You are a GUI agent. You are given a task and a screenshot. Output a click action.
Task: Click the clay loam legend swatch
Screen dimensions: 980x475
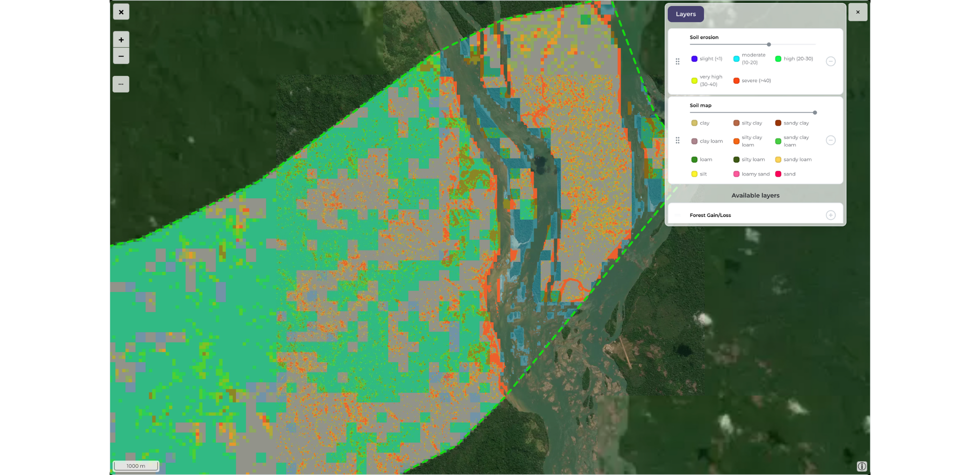[695, 141]
